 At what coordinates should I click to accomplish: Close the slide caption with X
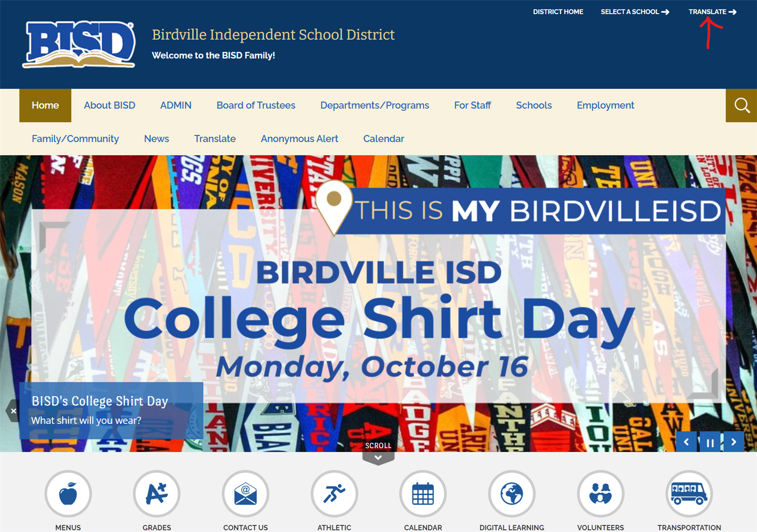[x=13, y=411]
